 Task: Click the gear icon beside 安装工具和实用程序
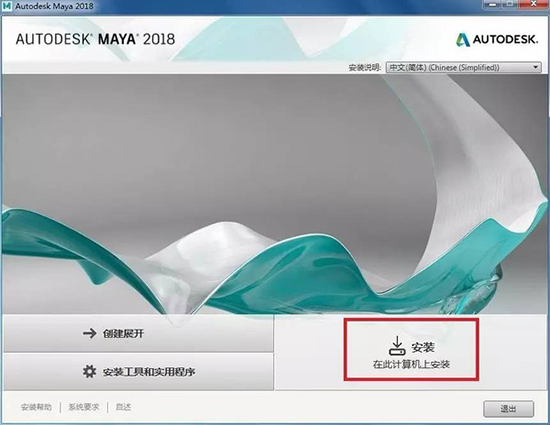tap(89, 371)
